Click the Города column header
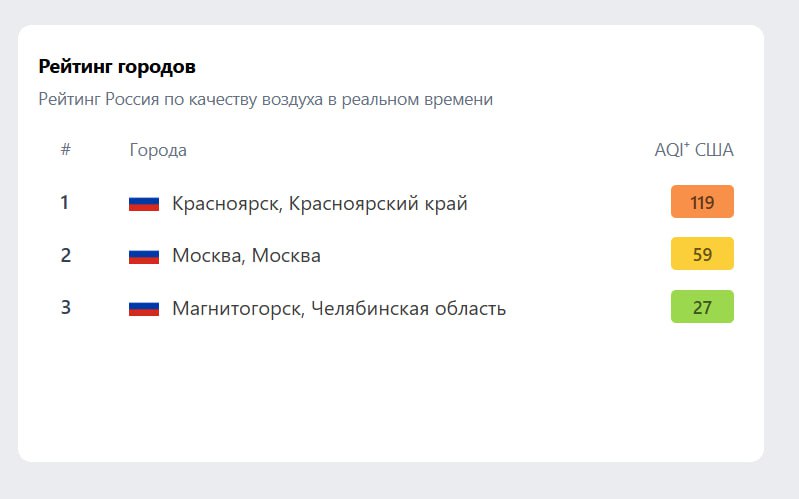This screenshot has width=799, height=499. coord(158,150)
